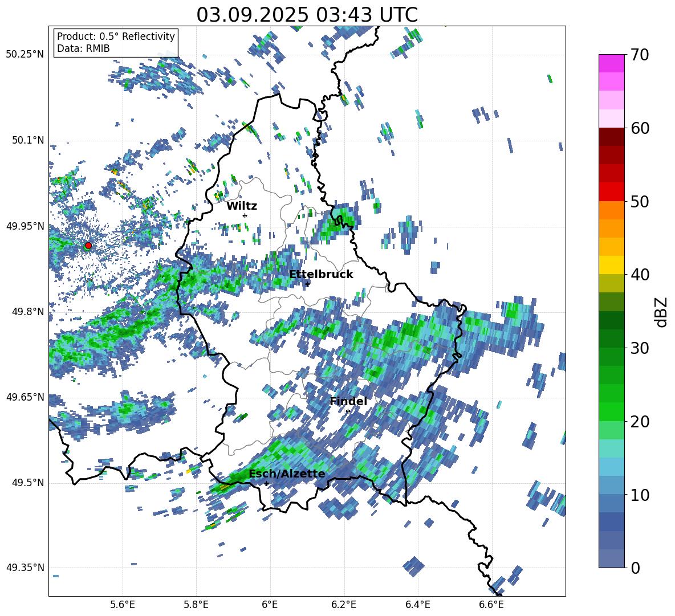
Task: Click the Wiltz cross marker
Action: (x=245, y=215)
